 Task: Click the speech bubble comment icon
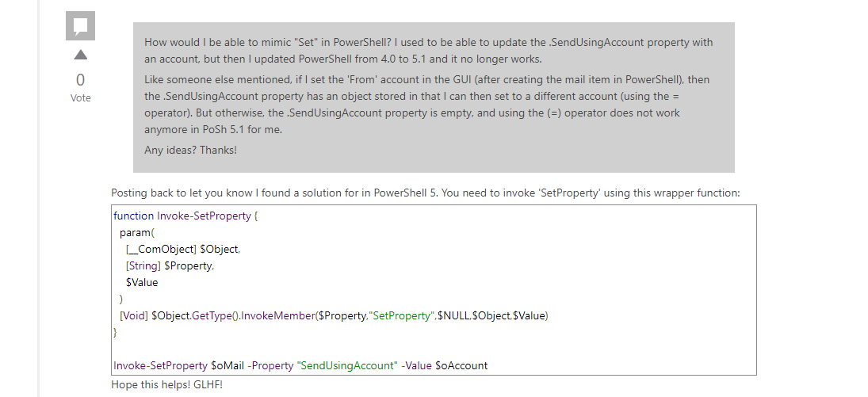[80, 26]
